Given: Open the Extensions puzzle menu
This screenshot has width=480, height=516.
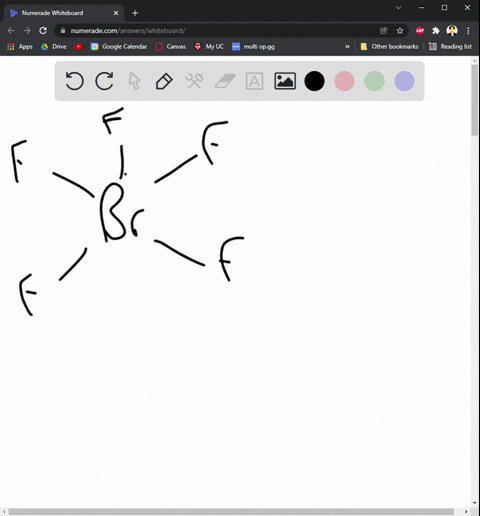Looking at the screenshot, I should pyautogui.click(x=436, y=31).
